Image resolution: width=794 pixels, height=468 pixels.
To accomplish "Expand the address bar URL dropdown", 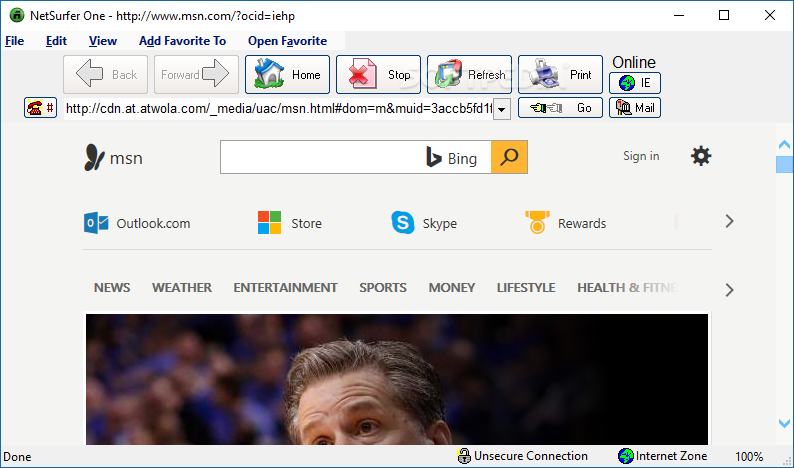I will pos(502,109).
